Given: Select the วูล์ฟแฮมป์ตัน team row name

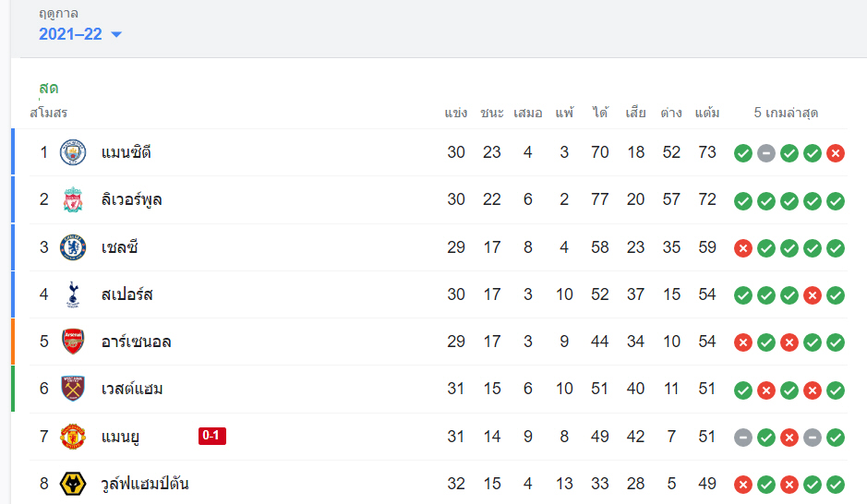Looking at the screenshot, I should click(145, 484).
